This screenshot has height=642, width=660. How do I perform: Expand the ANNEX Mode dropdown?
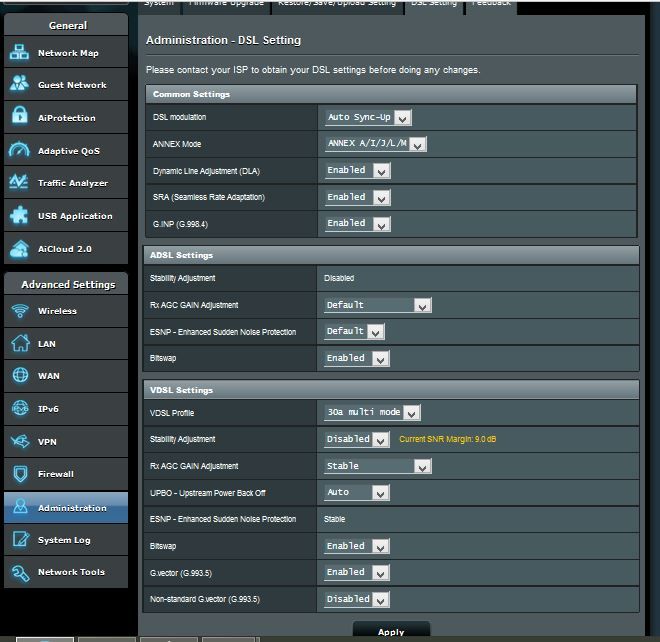coord(376,144)
